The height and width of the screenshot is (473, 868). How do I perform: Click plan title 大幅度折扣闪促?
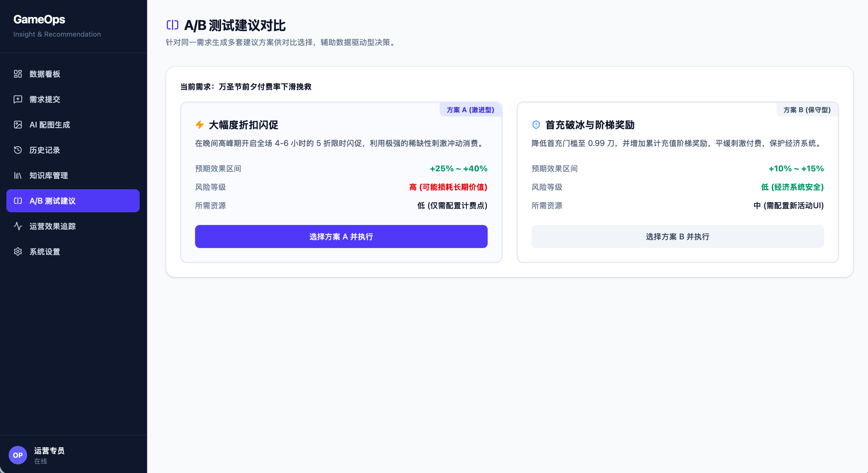pos(243,125)
